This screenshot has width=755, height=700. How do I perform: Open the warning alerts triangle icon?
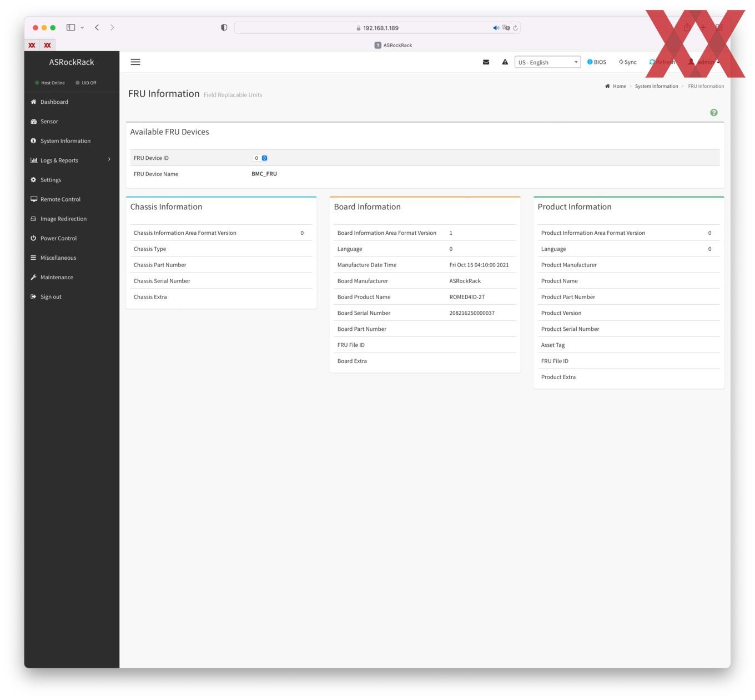[505, 62]
